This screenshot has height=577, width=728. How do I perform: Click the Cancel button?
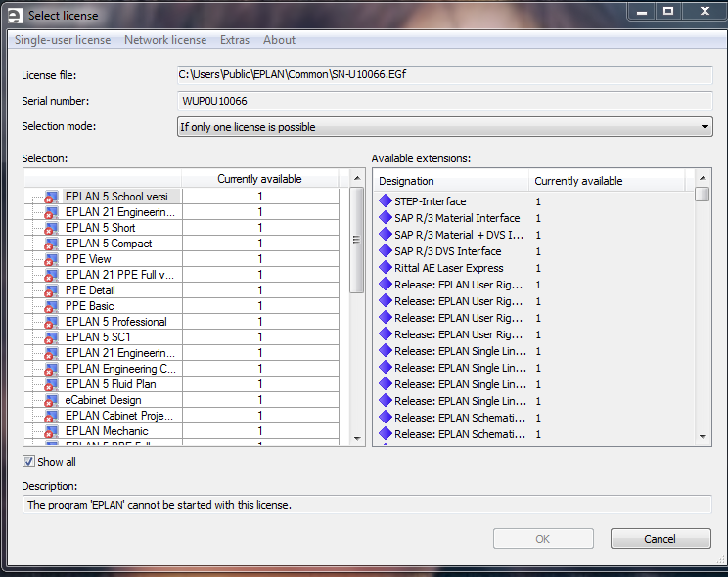tap(660, 539)
